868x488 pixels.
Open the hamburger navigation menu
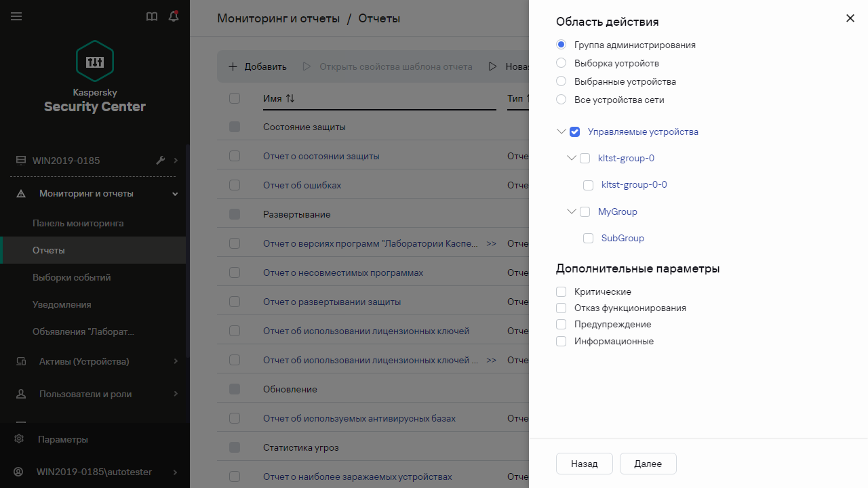click(x=16, y=16)
